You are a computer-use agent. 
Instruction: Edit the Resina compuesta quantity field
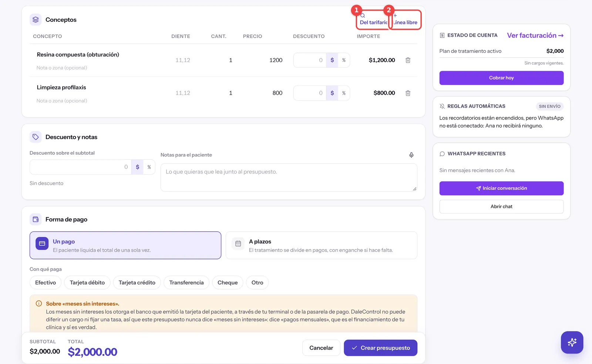click(231, 60)
